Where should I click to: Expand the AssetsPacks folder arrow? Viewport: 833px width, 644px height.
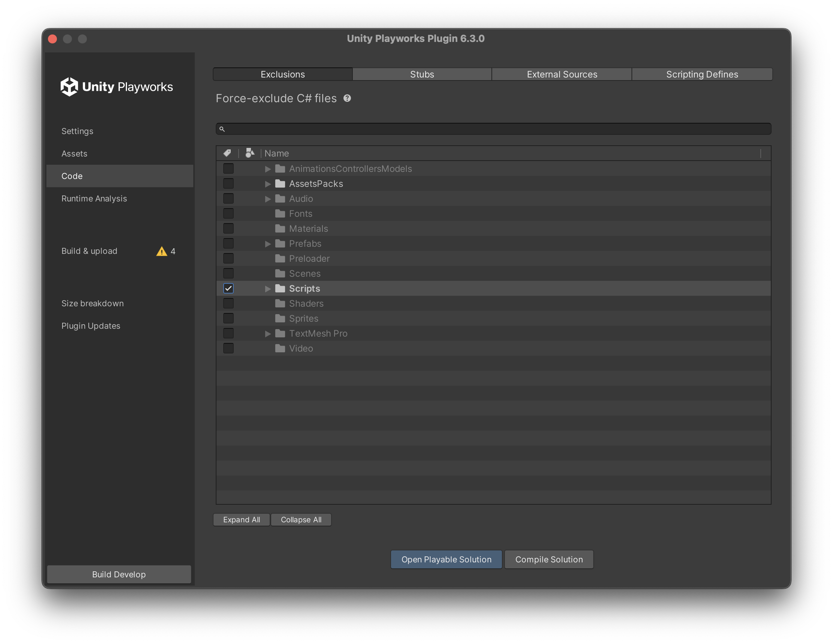(268, 184)
